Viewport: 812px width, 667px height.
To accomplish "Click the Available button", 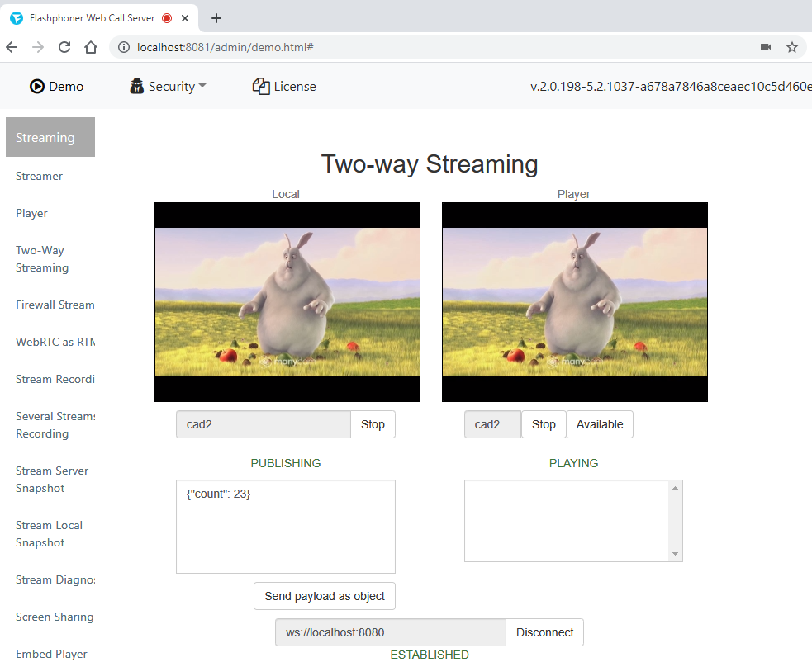I will coord(600,424).
